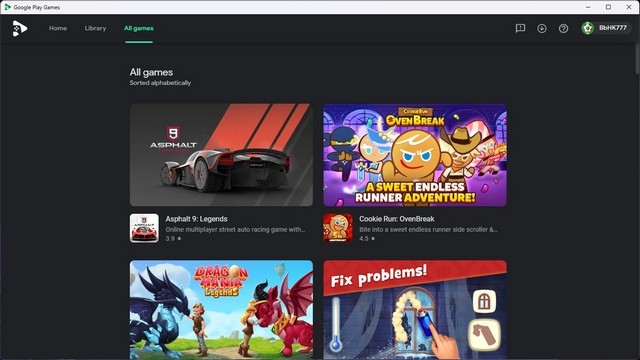This screenshot has width=640, height=360.
Task: Open the Asphalt 9: Legends title
Action: tap(196, 219)
